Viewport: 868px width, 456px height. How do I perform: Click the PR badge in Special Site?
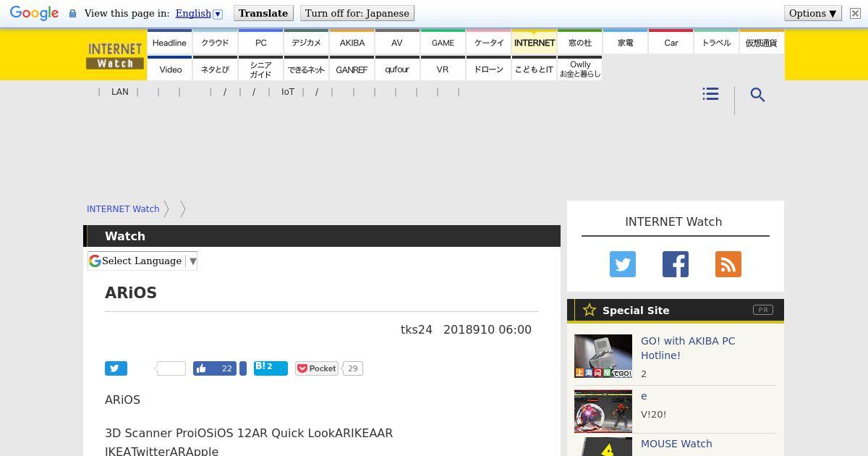click(x=763, y=310)
